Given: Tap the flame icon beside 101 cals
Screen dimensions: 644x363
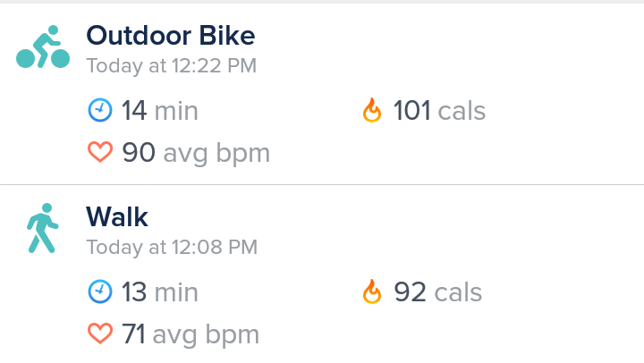Looking at the screenshot, I should [372, 111].
